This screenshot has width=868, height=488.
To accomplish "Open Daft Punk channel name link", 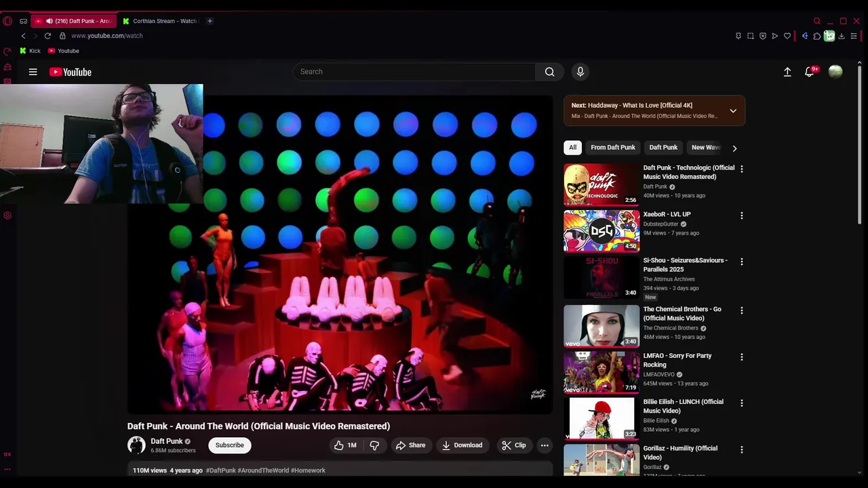I will [x=167, y=441].
